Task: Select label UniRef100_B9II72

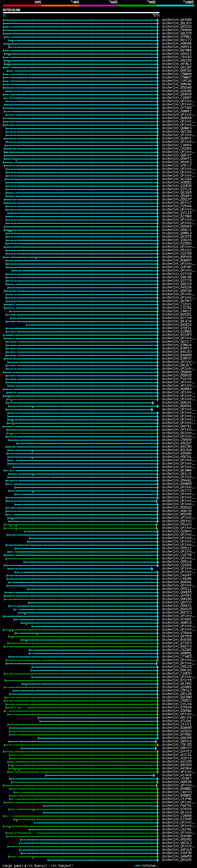Action: click(x=177, y=40)
